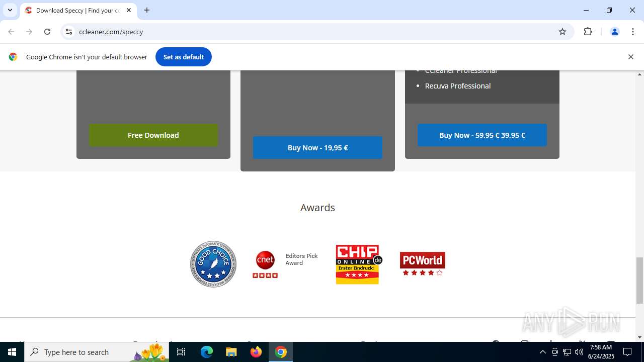Buy Speccy Professional for 19,95 €
This screenshot has height=362, width=644.
(317, 147)
